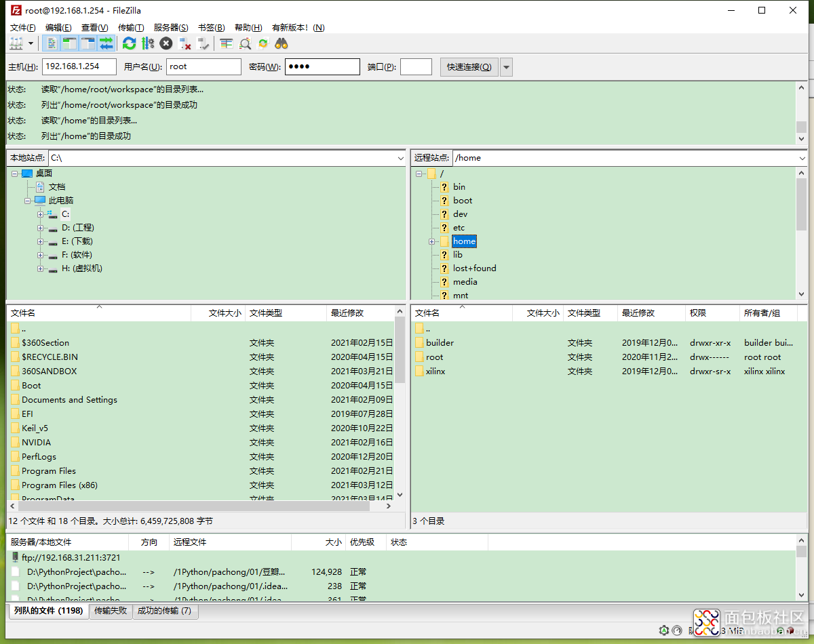Click the folder icon beside xilinx
This screenshot has height=644, width=814.
(x=420, y=371)
